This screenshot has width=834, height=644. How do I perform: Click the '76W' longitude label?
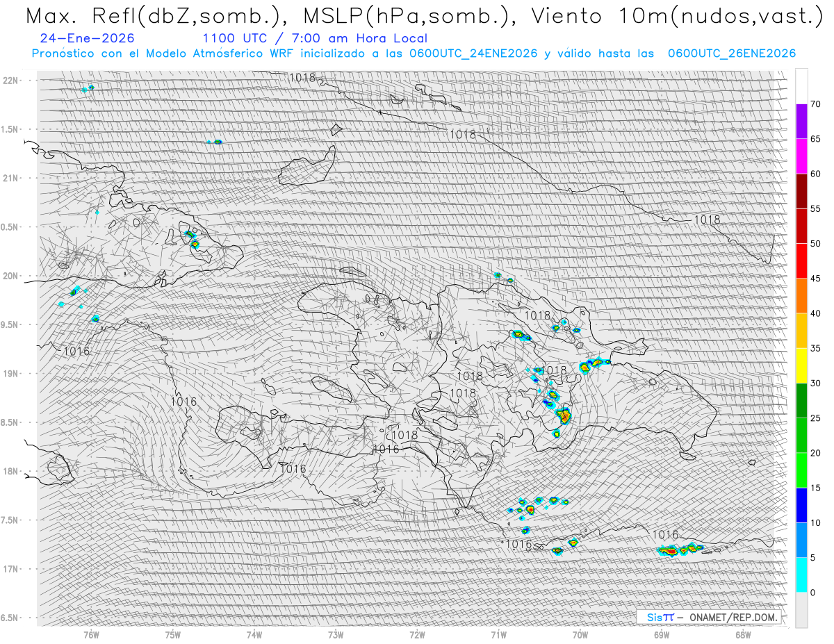coord(91,634)
